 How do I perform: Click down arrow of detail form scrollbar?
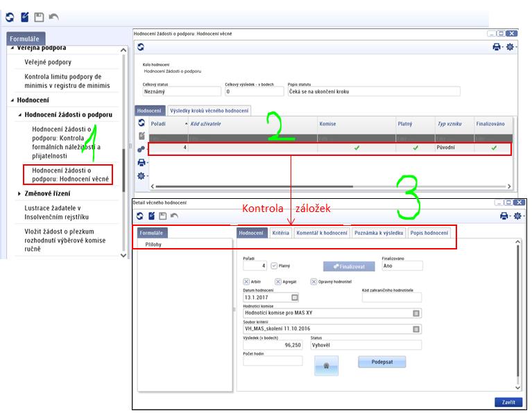(x=517, y=387)
